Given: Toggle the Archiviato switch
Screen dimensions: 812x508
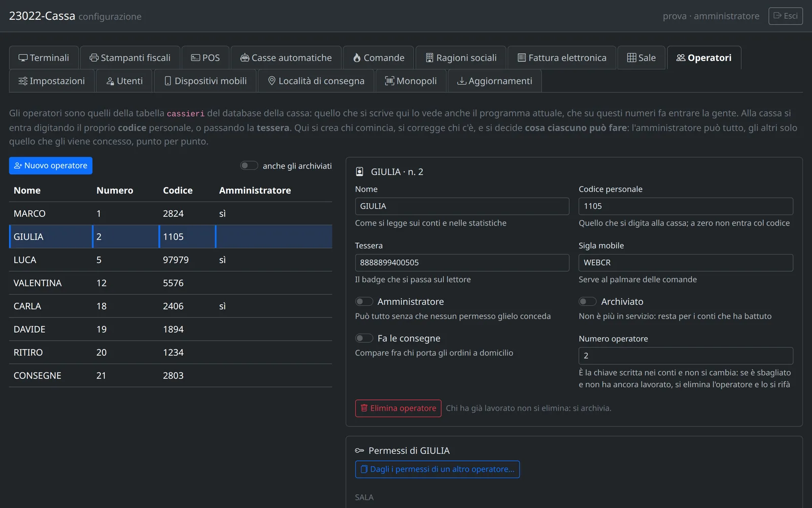Looking at the screenshot, I should click(x=588, y=301).
